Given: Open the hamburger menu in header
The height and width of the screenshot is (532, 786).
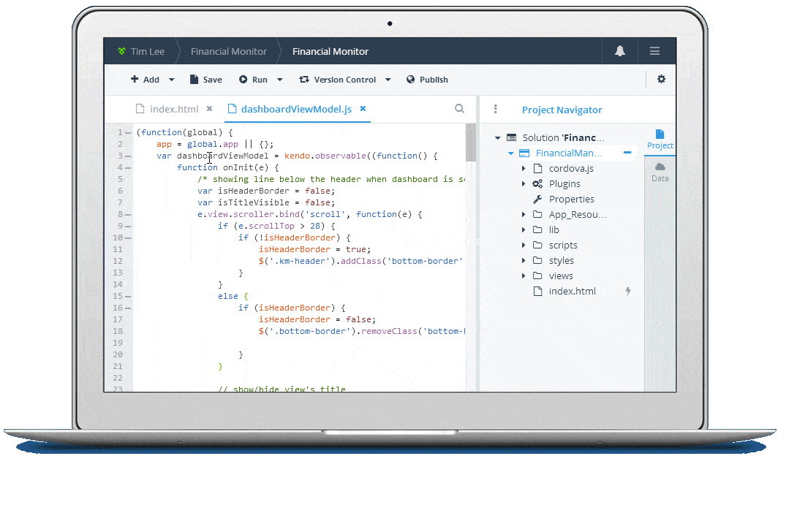Looking at the screenshot, I should [654, 51].
